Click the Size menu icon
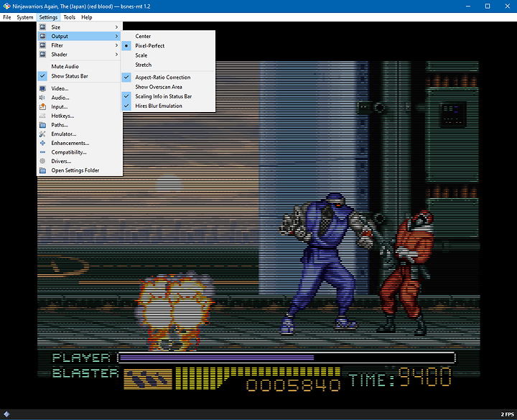517x420 pixels. [42, 27]
